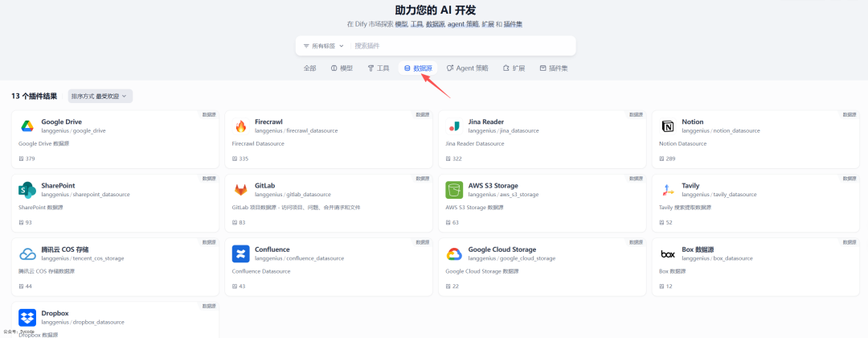Screen dimensions: 868x338
Task: Click the install count icon under Notion
Action: (x=662, y=159)
